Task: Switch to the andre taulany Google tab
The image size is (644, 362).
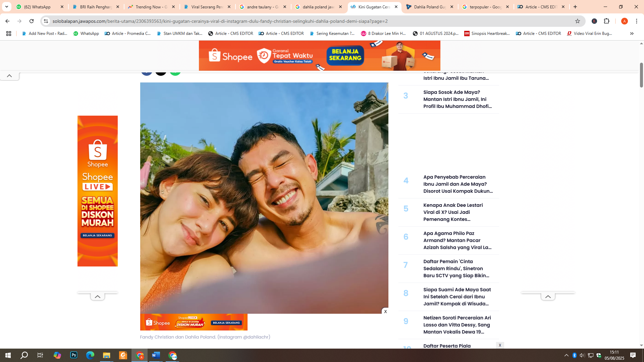Action: [263, 7]
